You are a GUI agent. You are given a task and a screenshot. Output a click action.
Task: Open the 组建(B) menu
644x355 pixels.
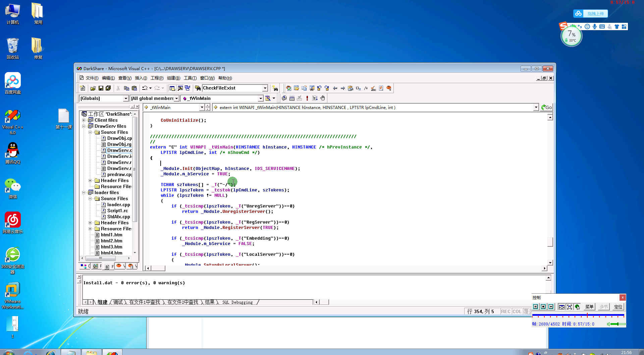coord(173,78)
